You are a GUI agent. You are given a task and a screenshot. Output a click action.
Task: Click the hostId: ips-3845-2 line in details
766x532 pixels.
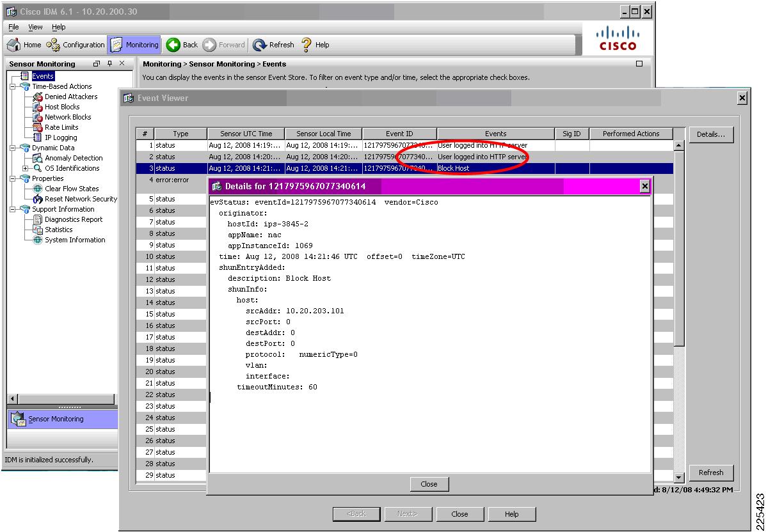(x=267, y=224)
